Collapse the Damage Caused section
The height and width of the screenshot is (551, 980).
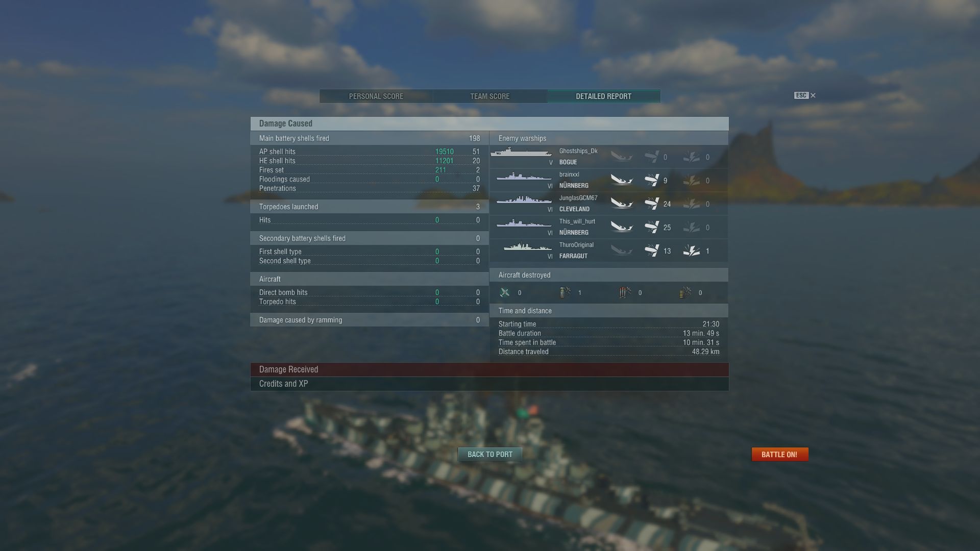[489, 123]
